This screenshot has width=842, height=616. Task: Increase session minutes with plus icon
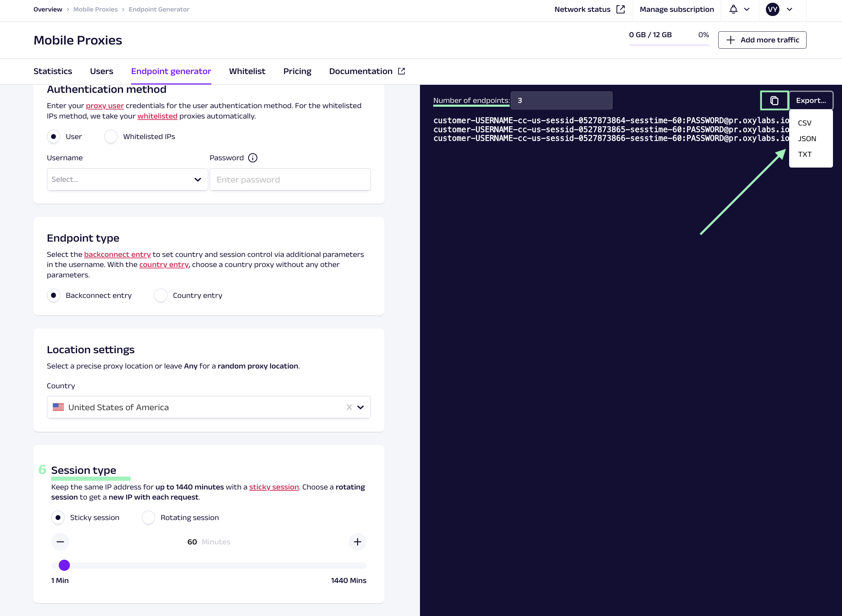pos(357,542)
